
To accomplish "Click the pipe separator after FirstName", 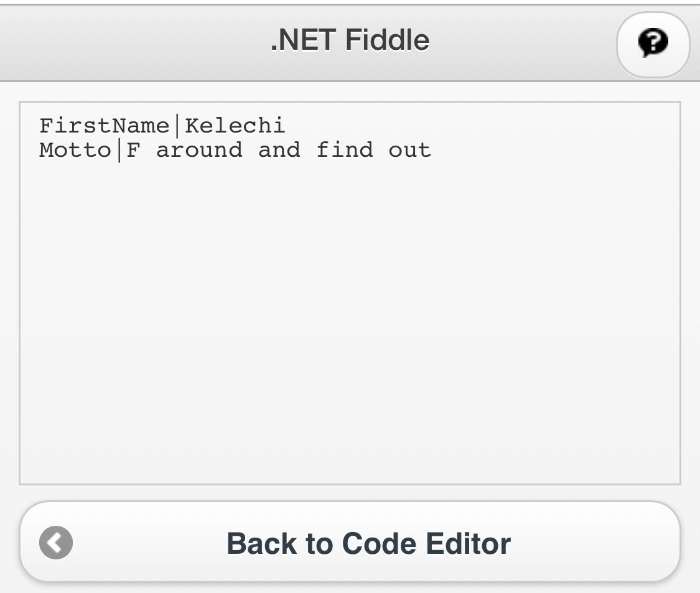I will pyautogui.click(x=177, y=126).
